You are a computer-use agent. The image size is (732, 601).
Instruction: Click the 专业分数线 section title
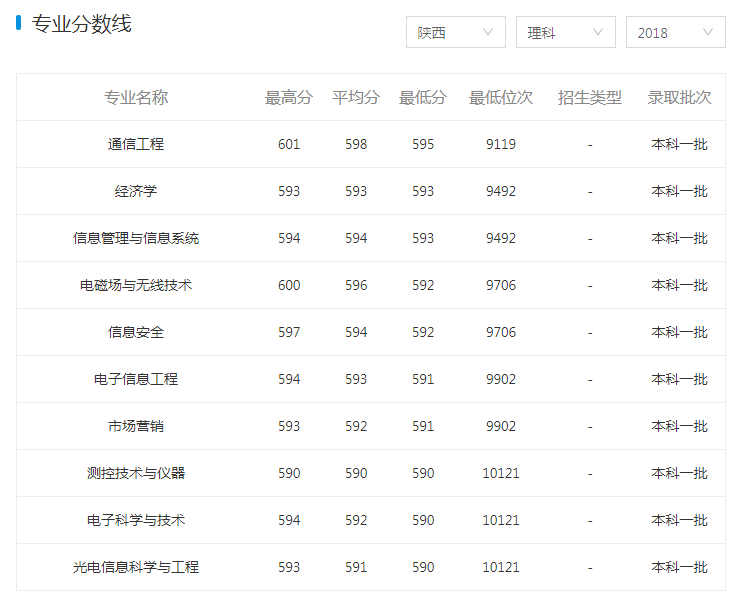click(x=81, y=23)
